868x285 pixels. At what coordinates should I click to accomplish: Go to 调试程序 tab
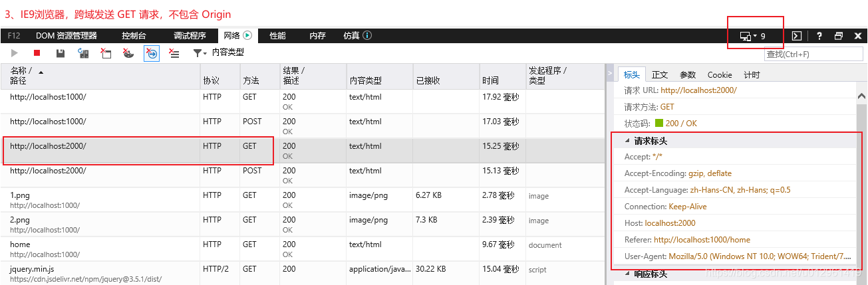(190, 36)
